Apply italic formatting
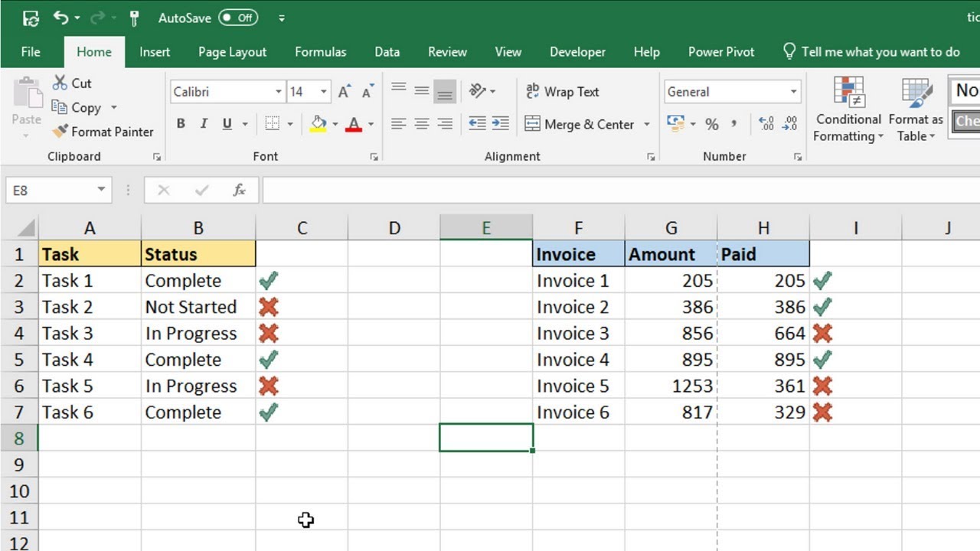The height and width of the screenshot is (551, 980). pos(204,123)
